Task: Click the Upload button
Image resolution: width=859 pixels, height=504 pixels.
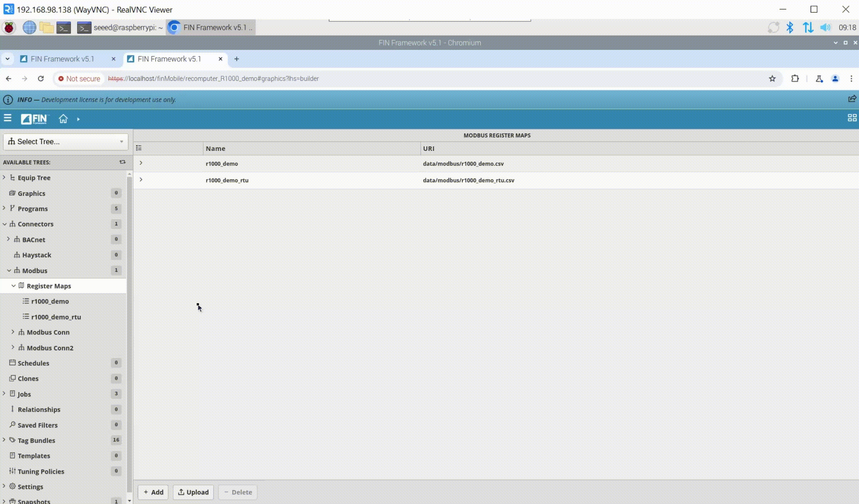Action: coord(193,492)
